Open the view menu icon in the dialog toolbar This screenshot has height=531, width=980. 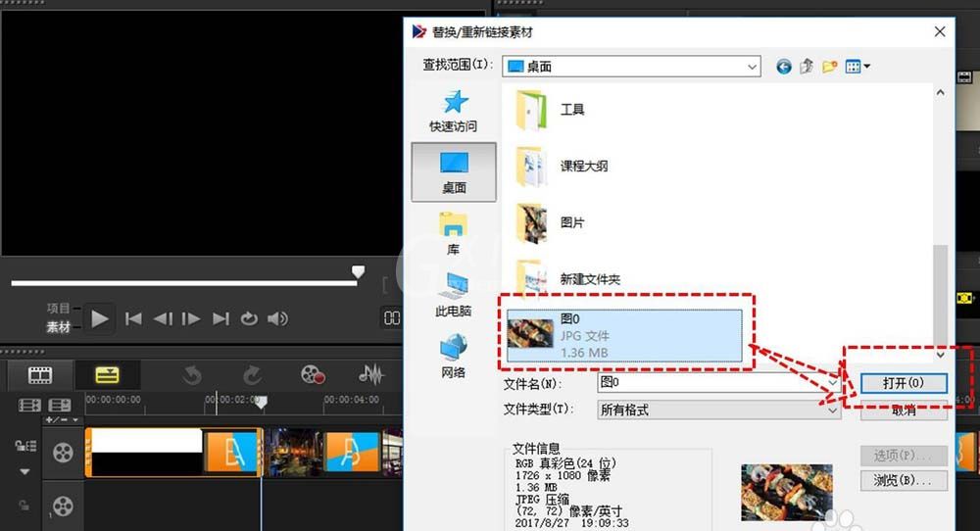tap(857, 67)
